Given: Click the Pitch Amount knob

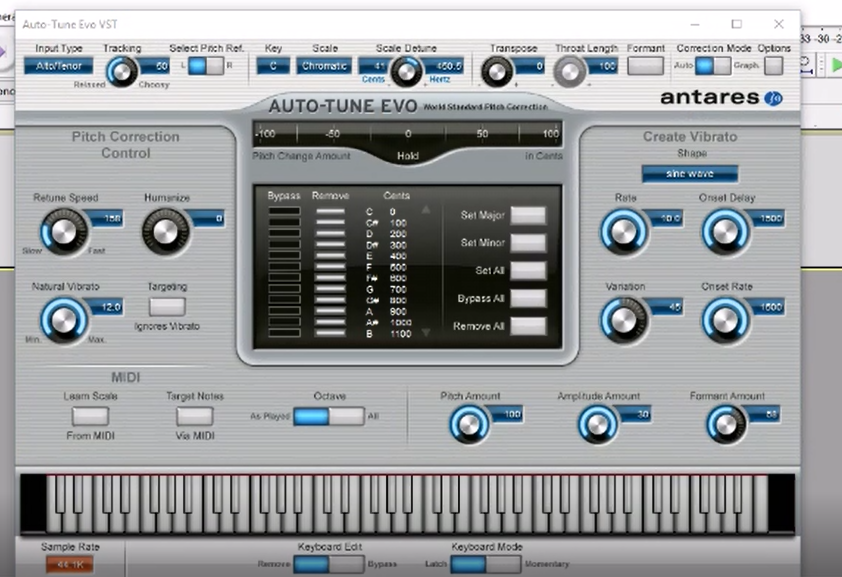Looking at the screenshot, I should point(469,425).
